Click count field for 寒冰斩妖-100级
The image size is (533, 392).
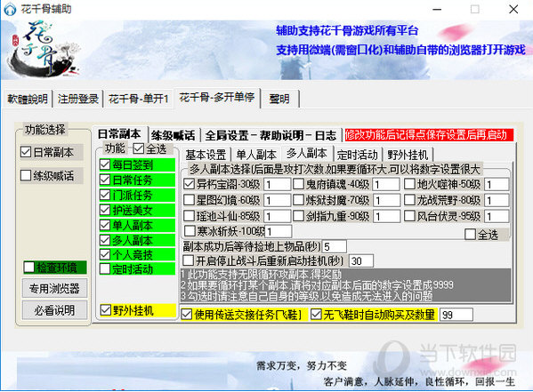(278, 231)
